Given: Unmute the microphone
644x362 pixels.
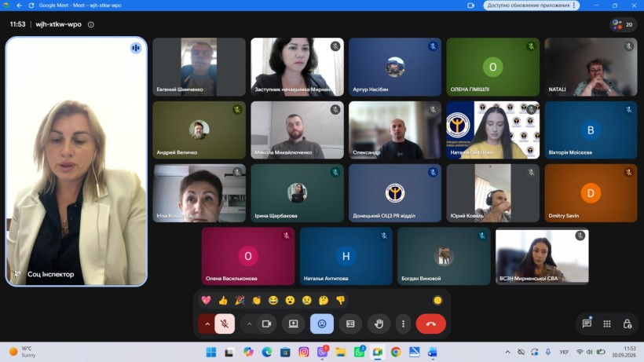Looking at the screenshot, I should pyautogui.click(x=225, y=324).
